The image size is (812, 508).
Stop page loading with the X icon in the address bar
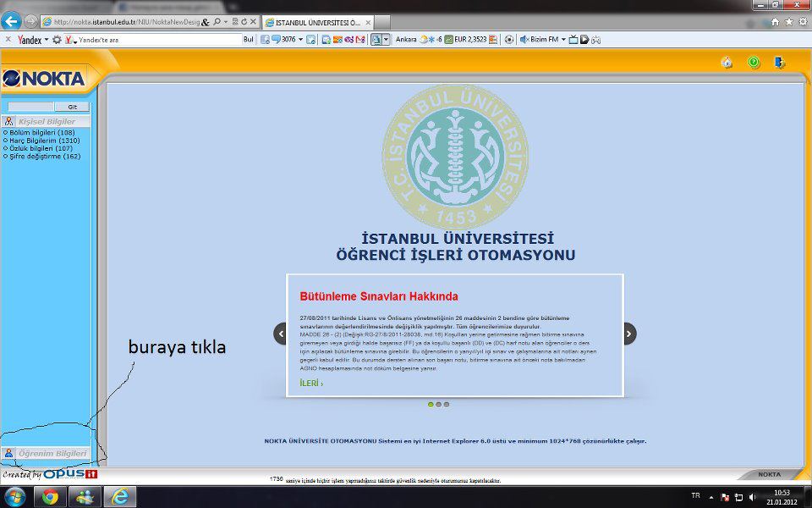(253, 22)
